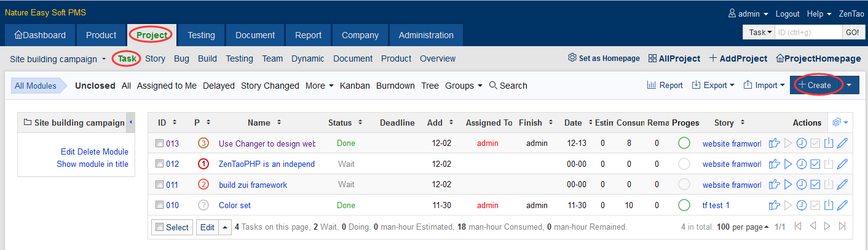Screen dimensions: 868x250
Task: Go to the last page of the task list
Action: tap(842, 227)
